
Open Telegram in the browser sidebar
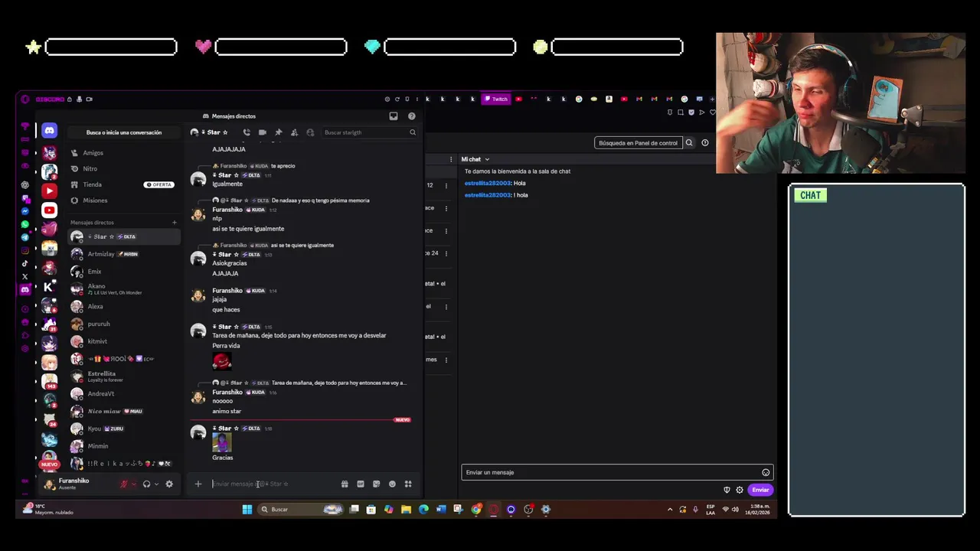click(25, 237)
